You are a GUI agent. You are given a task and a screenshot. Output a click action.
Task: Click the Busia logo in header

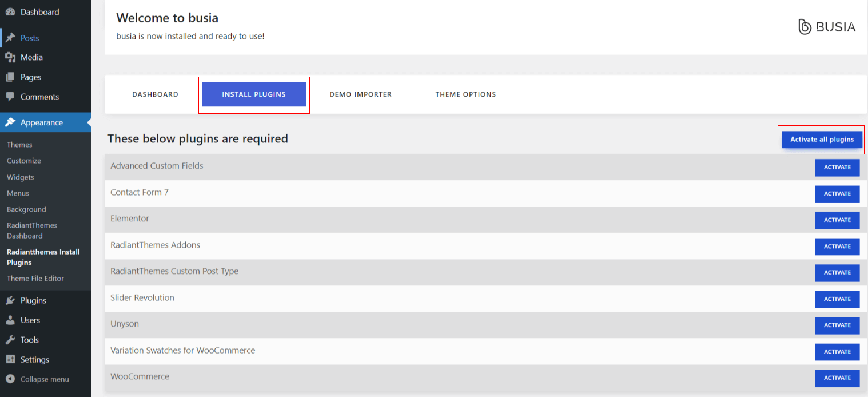[x=827, y=27]
